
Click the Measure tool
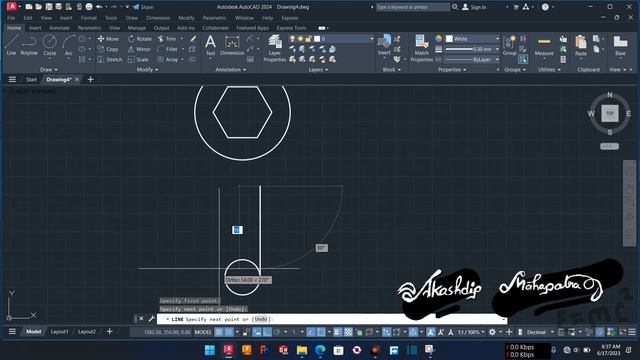click(x=544, y=46)
